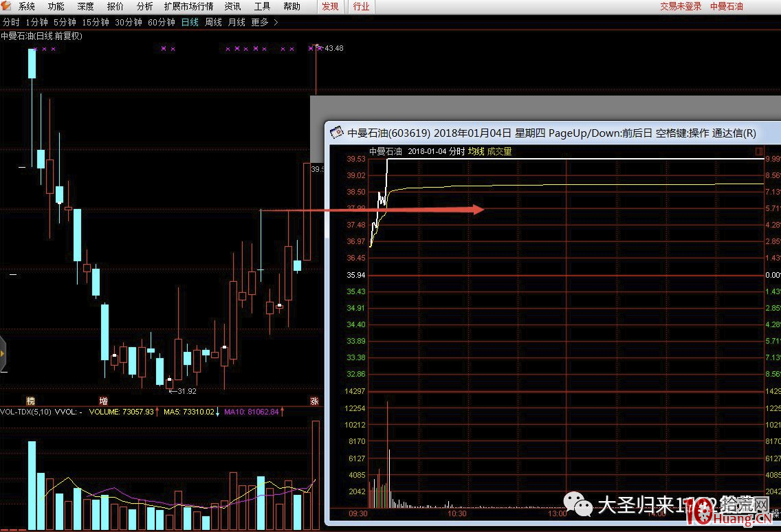Click the 2018-01-04 分时 label in popup
The width and height of the screenshot is (781, 532).
tap(437, 151)
